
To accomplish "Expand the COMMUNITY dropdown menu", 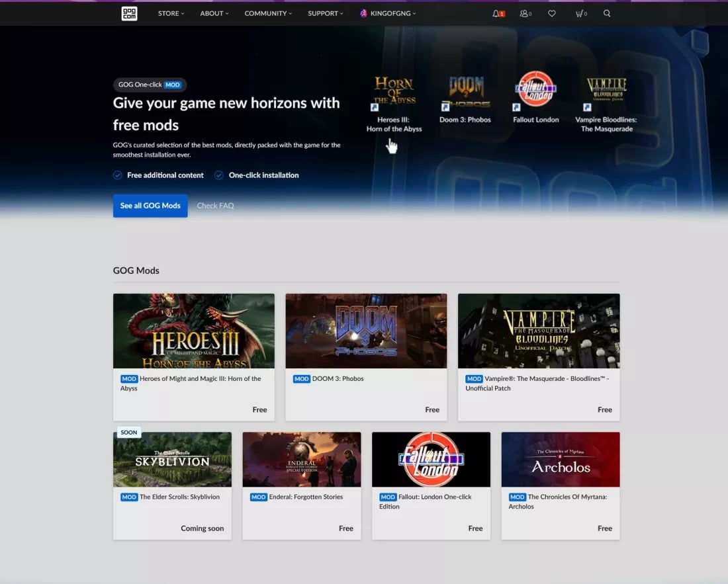I will 268,13.
